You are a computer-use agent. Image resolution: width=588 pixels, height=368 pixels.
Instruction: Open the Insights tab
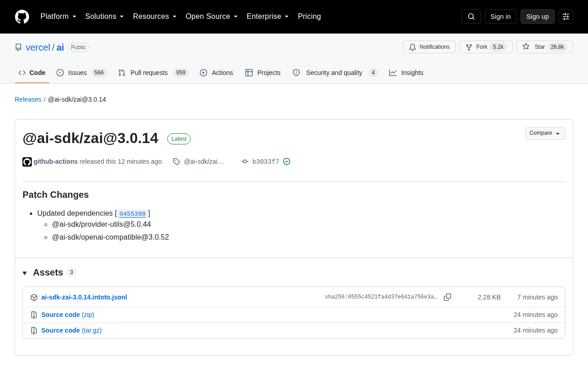pos(406,73)
